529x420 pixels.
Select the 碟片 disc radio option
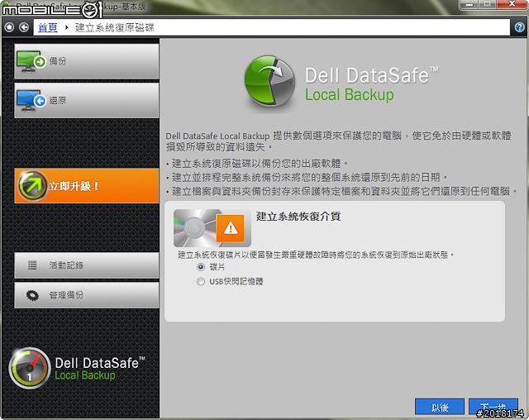point(200,267)
